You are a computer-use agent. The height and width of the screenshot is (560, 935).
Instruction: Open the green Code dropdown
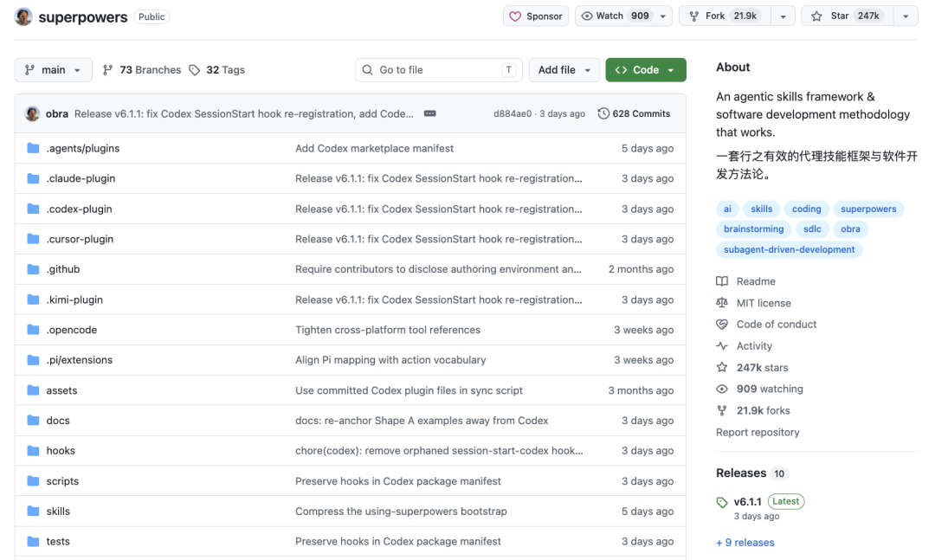[x=646, y=70]
